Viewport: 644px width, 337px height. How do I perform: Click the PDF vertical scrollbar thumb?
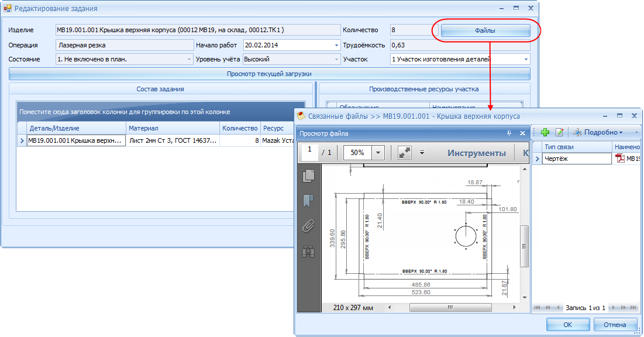pos(524,246)
